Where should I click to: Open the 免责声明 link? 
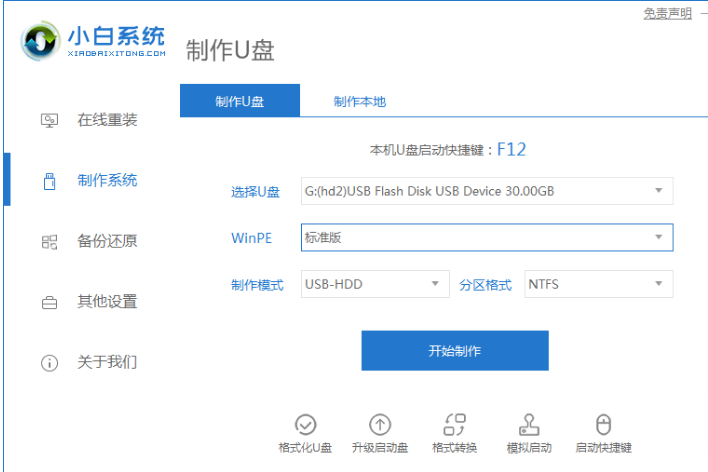click(x=667, y=13)
